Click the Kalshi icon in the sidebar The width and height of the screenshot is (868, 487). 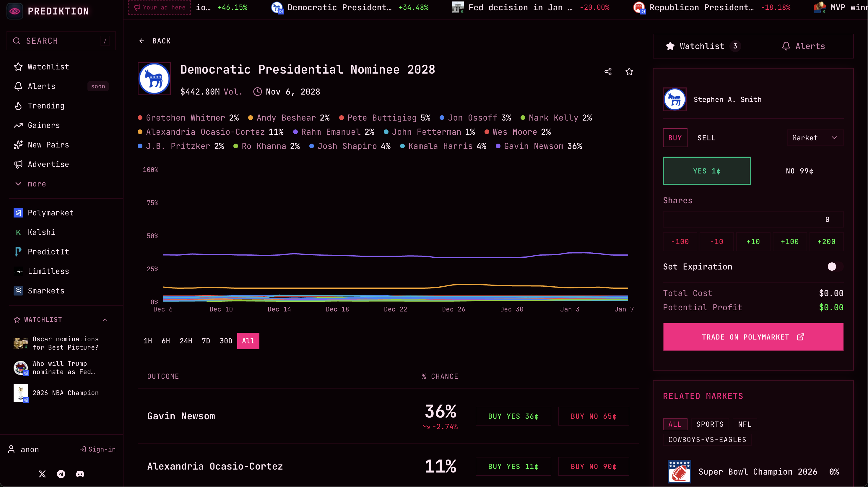click(x=18, y=232)
